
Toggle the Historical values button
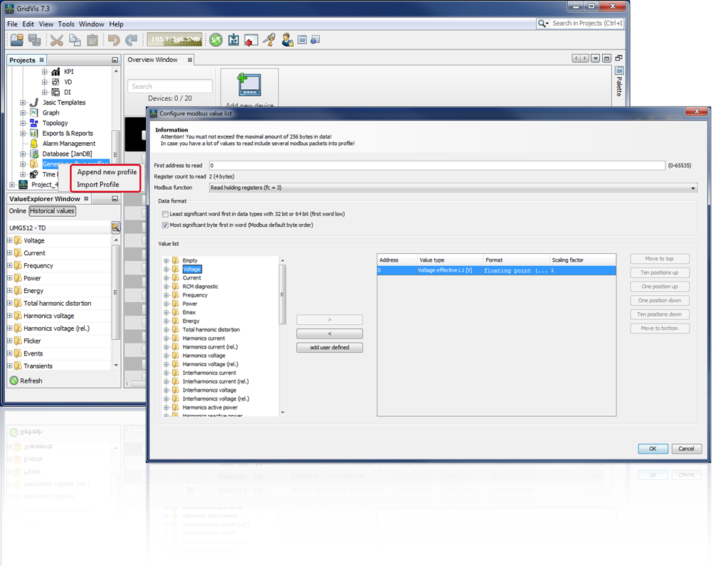(53, 211)
